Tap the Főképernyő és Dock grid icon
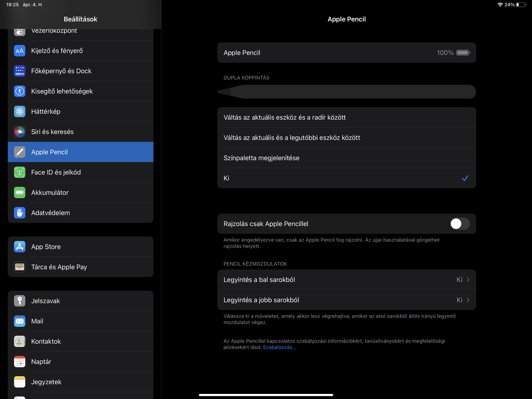The width and height of the screenshot is (532, 399). [x=20, y=71]
